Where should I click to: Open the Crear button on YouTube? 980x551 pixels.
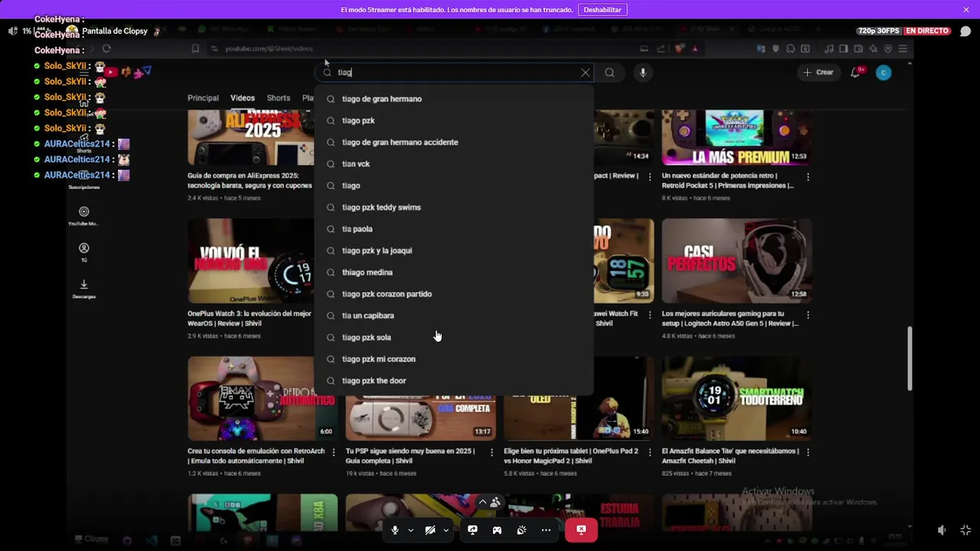coord(818,73)
